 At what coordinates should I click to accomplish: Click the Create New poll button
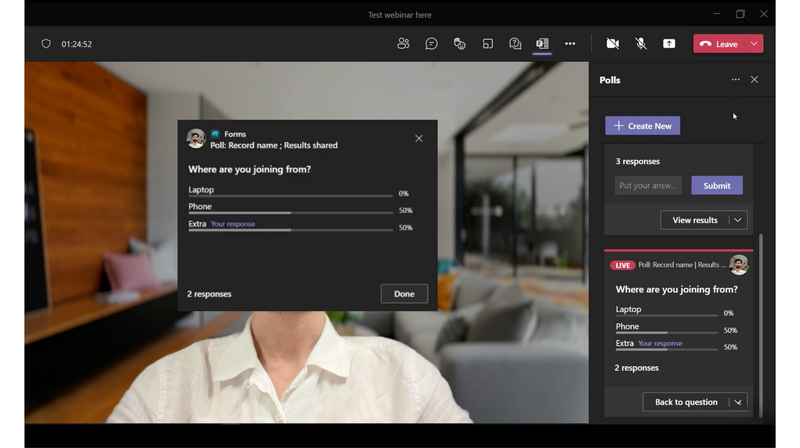[642, 126]
